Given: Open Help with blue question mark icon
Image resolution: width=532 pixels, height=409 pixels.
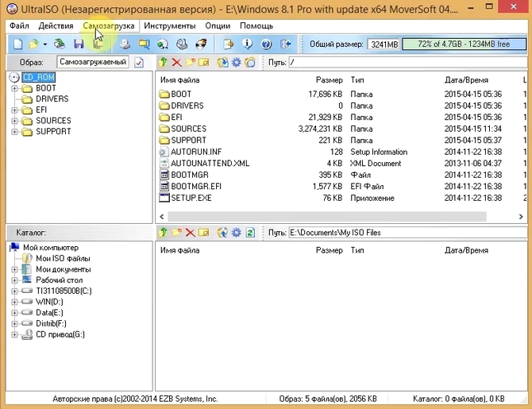Looking at the screenshot, I should (266, 44).
